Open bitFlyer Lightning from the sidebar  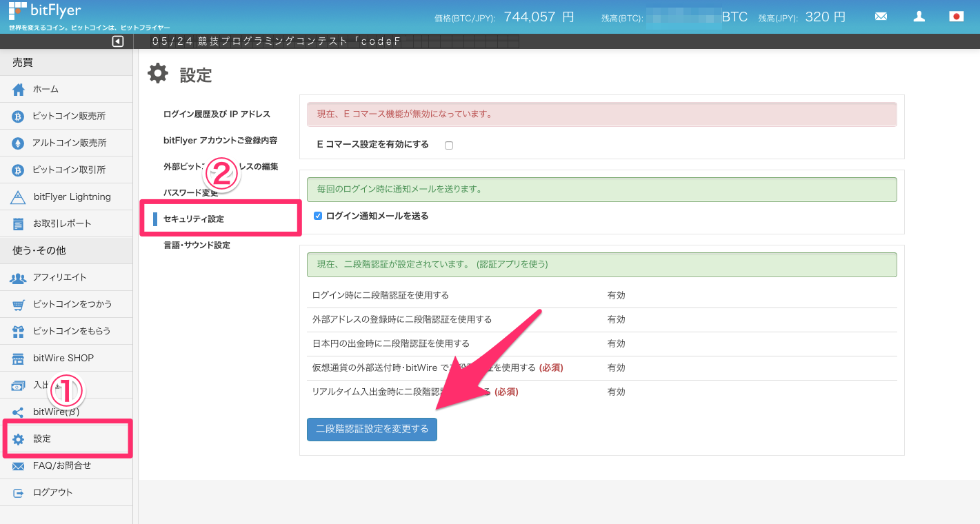(72, 197)
